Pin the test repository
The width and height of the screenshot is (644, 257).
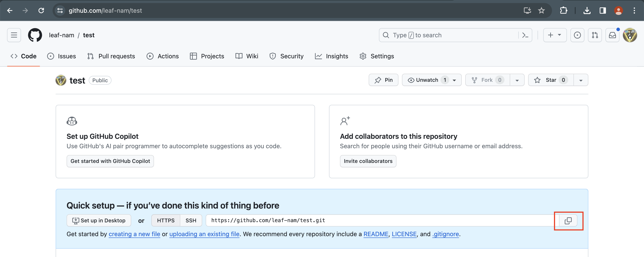pyautogui.click(x=383, y=80)
